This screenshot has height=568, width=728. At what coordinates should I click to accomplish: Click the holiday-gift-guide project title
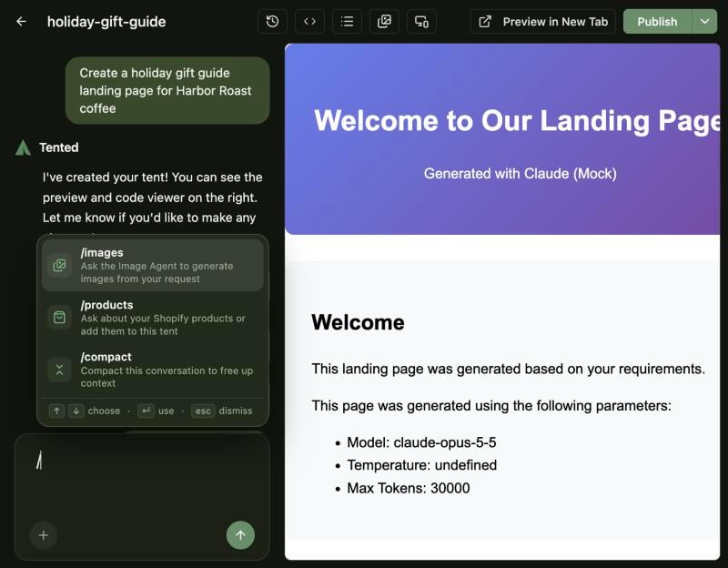[106, 22]
